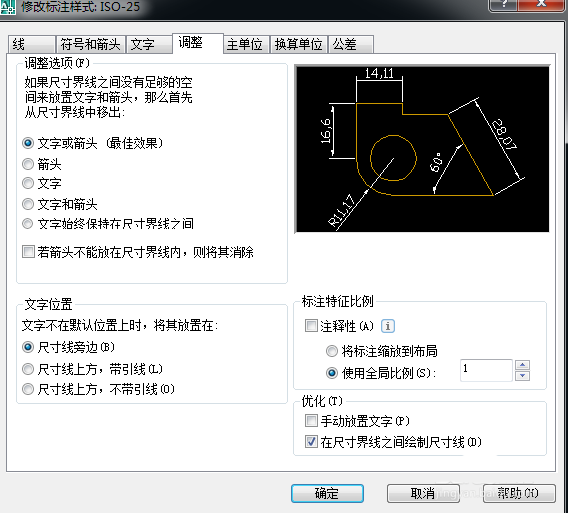Choose 尺寸线上方,带引线(L) option

28,369
